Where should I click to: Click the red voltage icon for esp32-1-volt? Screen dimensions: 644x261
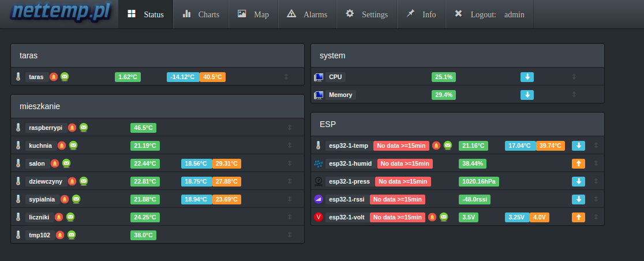318,217
